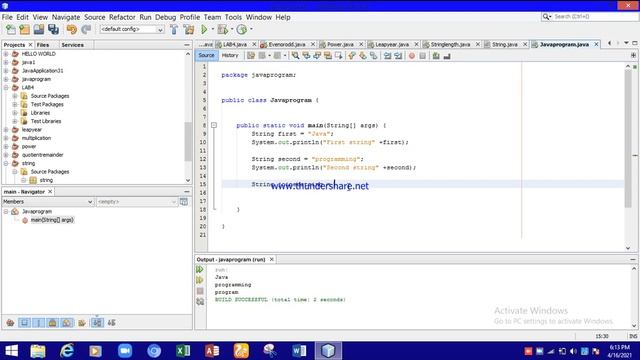Click the Source view button

[x=206, y=56]
